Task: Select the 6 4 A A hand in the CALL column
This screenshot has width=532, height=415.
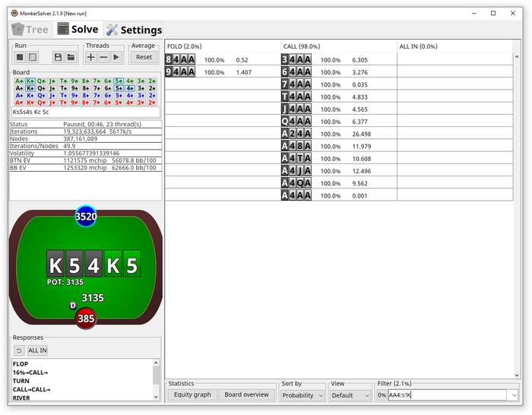Action: [296, 72]
